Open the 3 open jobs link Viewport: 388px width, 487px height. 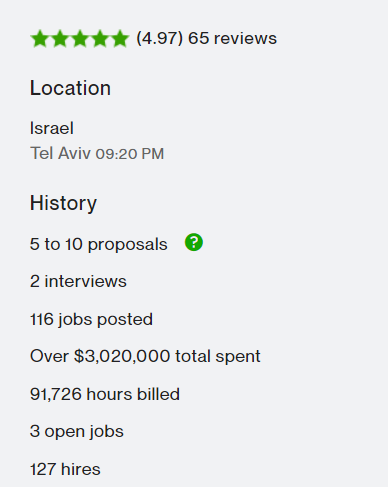77,431
